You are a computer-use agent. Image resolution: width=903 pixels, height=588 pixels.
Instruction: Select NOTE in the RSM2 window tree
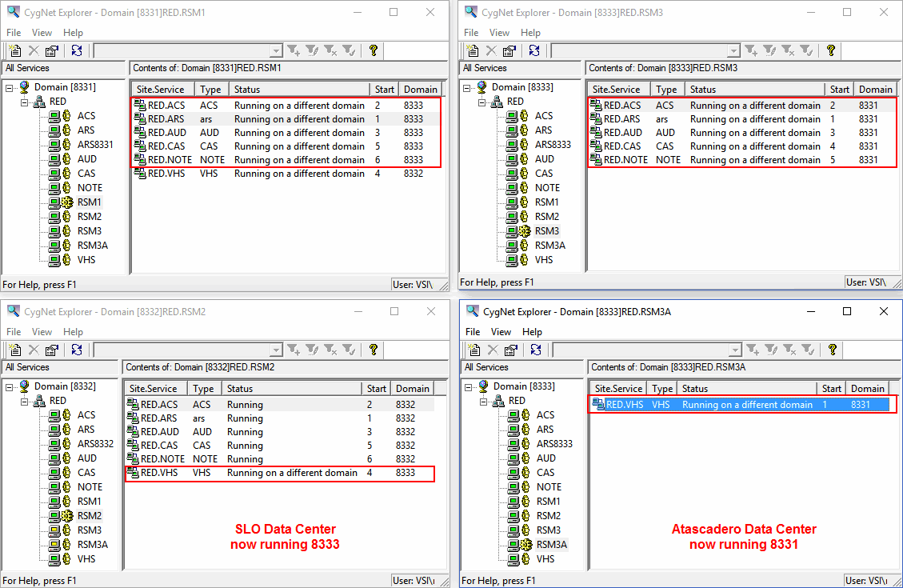pyautogui.click(x=90, y=486)
